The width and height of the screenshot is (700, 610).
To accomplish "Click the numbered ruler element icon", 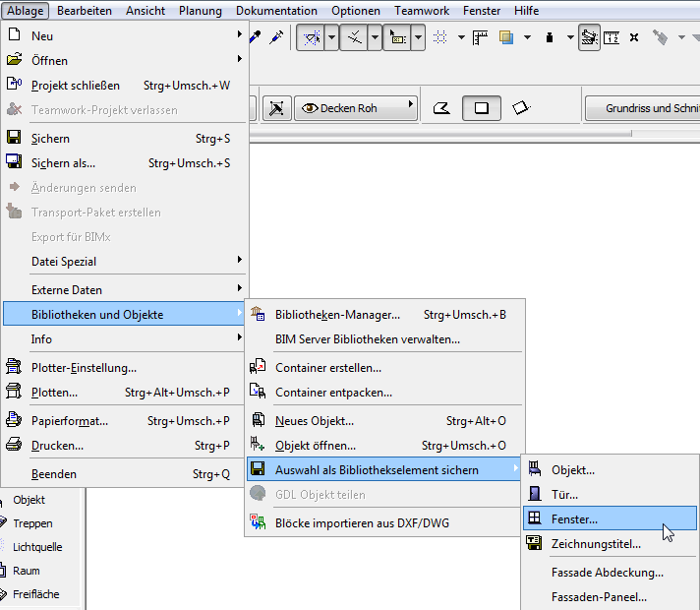I will click(x=612, y=37).
